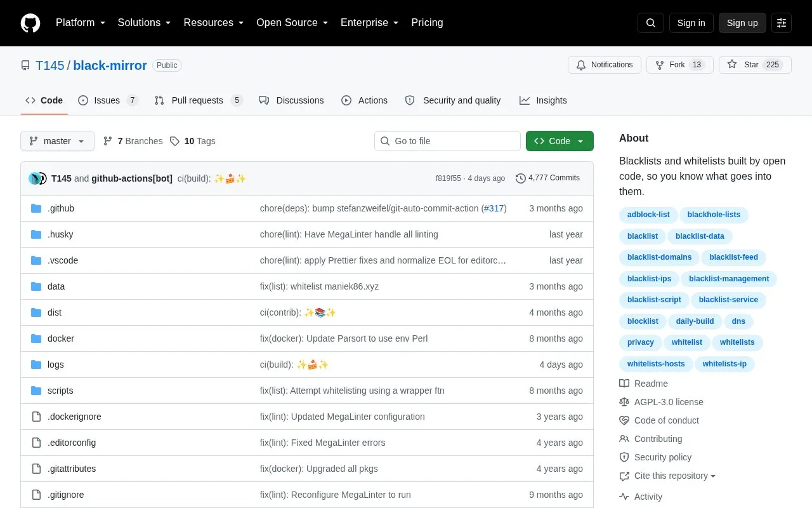Open the scripts folder link
This screenshot has height=508, width=812.
[x=60, y=391]
